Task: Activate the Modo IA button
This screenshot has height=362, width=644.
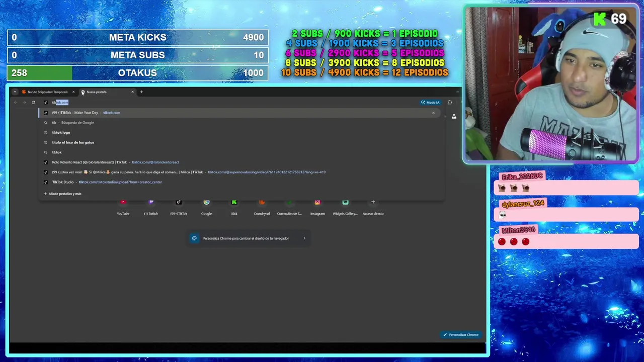Action: [431, 103]
